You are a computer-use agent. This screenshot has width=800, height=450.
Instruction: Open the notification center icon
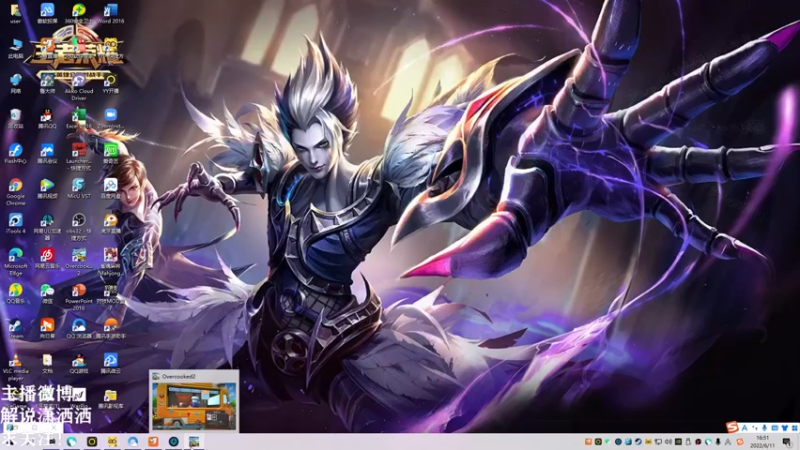click(787, 442)
